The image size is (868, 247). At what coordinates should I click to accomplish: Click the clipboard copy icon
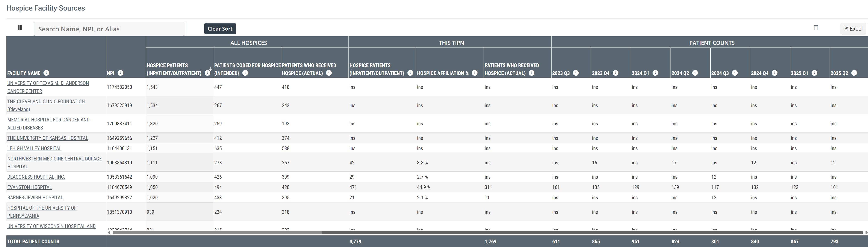(816, 28)
